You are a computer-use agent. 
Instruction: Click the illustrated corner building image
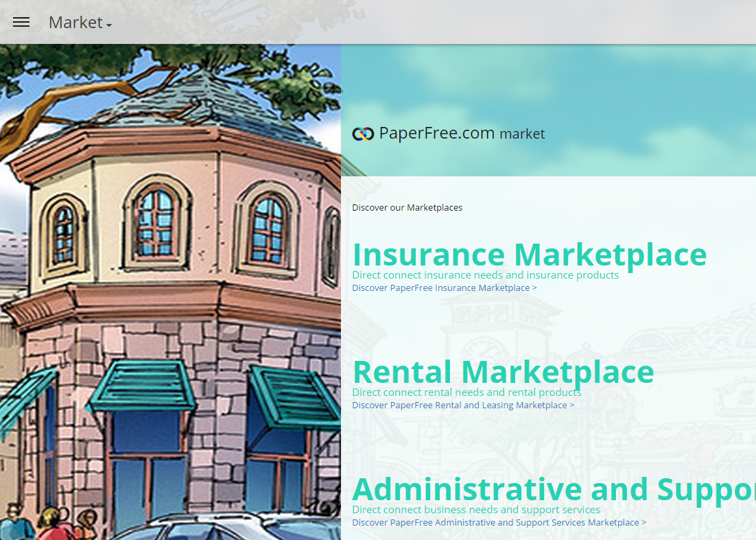click(170, 292)
